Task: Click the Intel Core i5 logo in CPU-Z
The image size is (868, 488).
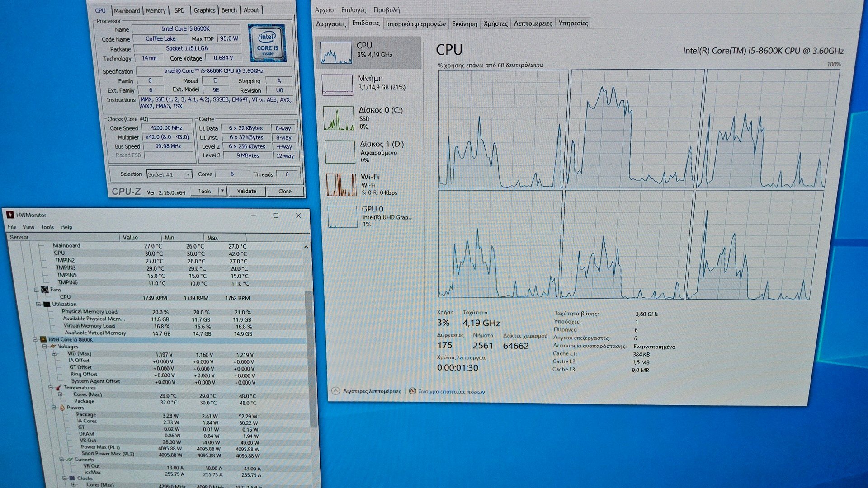Action: (267, 43)
